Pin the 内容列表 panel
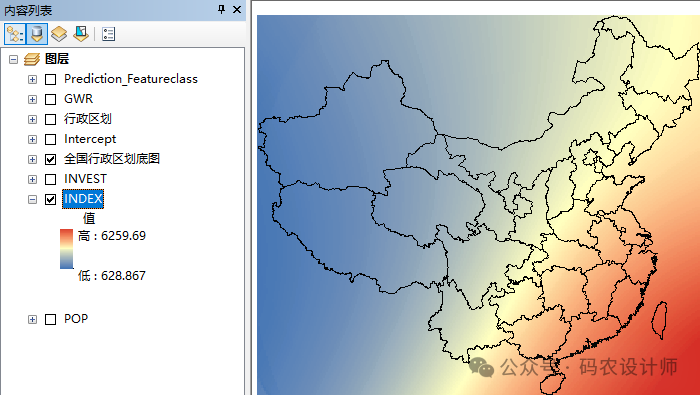 (221, 9)
